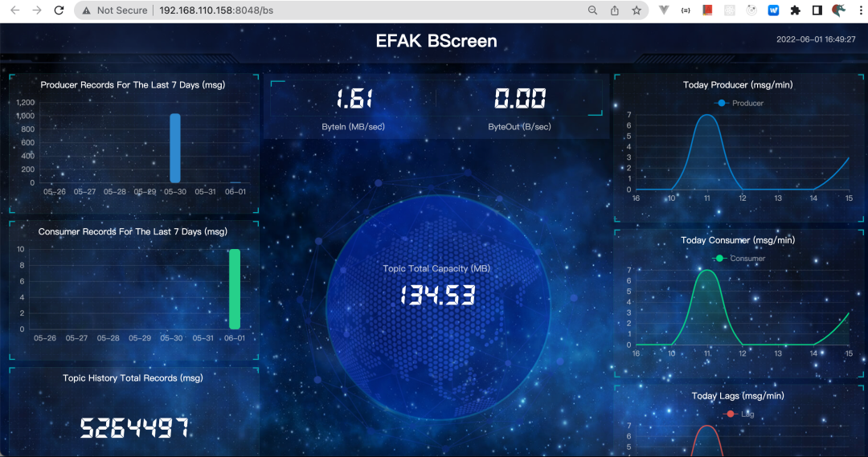The width and height of the screenshot is (868, 457).
Task: Click the Today Consumer (msg/min) heading
Action: coord(738,240)
